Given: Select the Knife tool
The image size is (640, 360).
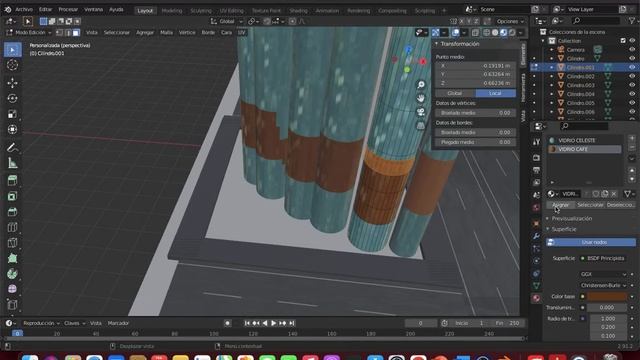Looking at the screenshot, I should click(x=12, y=258).
